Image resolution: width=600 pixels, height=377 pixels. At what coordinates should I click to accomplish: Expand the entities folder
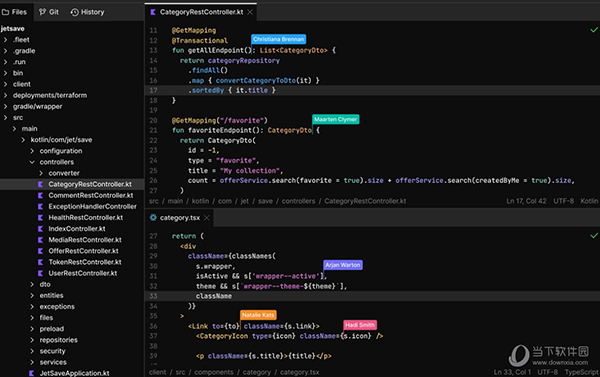coord(32,295)
